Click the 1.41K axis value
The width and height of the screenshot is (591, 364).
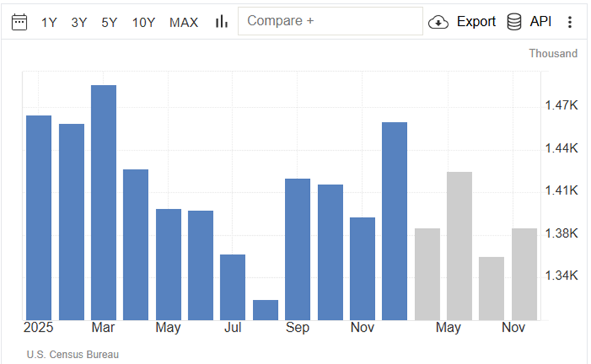[x=561, y=190]
